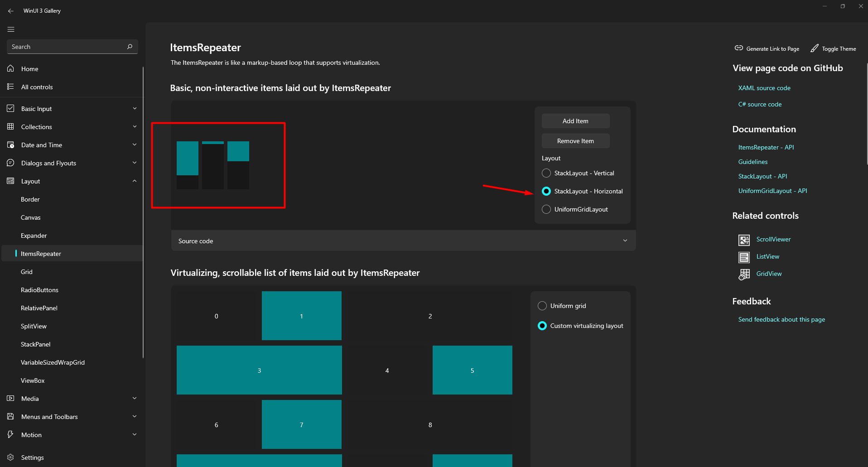Click the back arrow icon
Image resolution: width=868 pixels, height=467 pixels.
(x=11, y=11)
